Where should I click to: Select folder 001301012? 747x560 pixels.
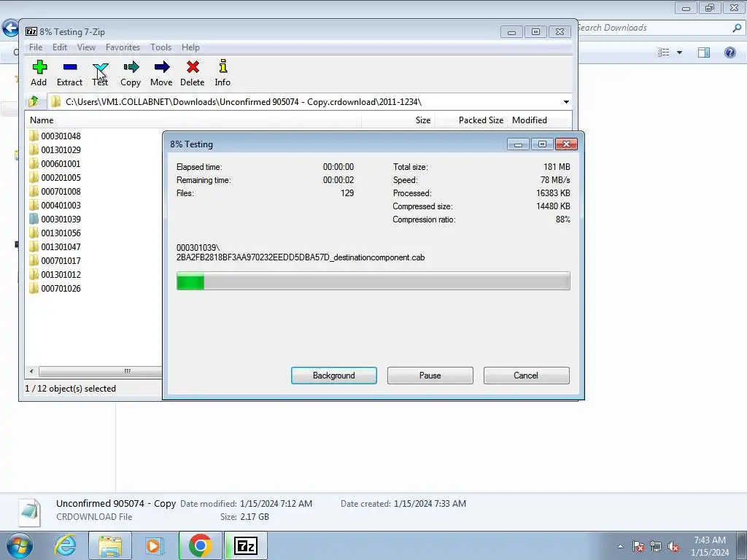pyautogui.click(x=61, y=275)
